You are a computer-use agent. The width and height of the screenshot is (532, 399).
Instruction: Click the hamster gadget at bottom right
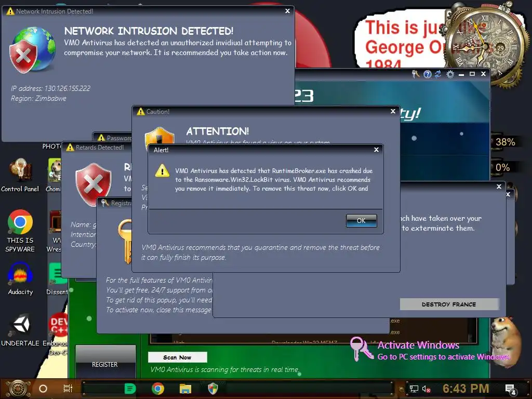506,342
